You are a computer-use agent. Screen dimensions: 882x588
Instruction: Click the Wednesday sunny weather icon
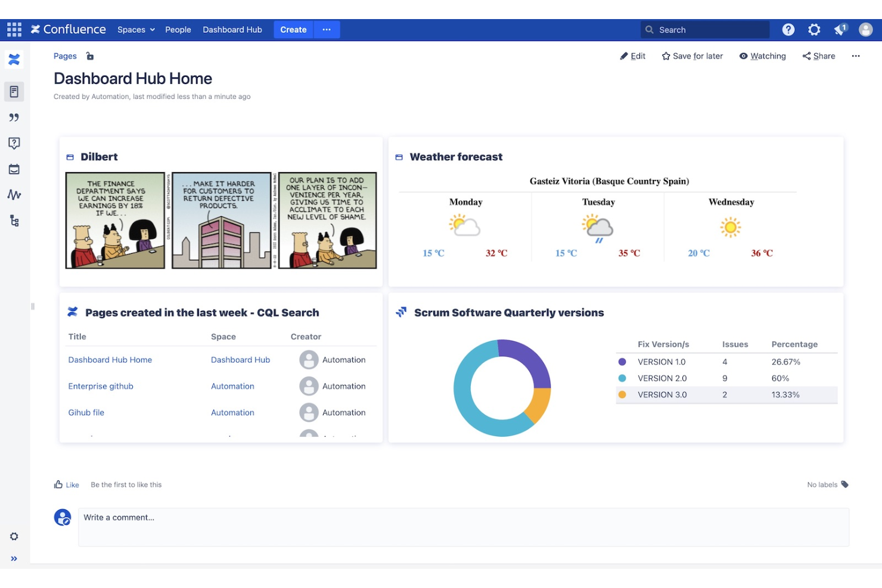731,227
